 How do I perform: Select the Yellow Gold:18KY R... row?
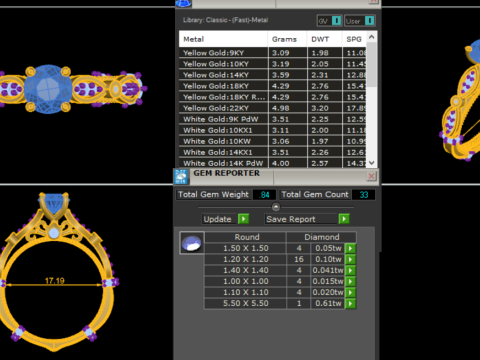click(x=273, y=97)
